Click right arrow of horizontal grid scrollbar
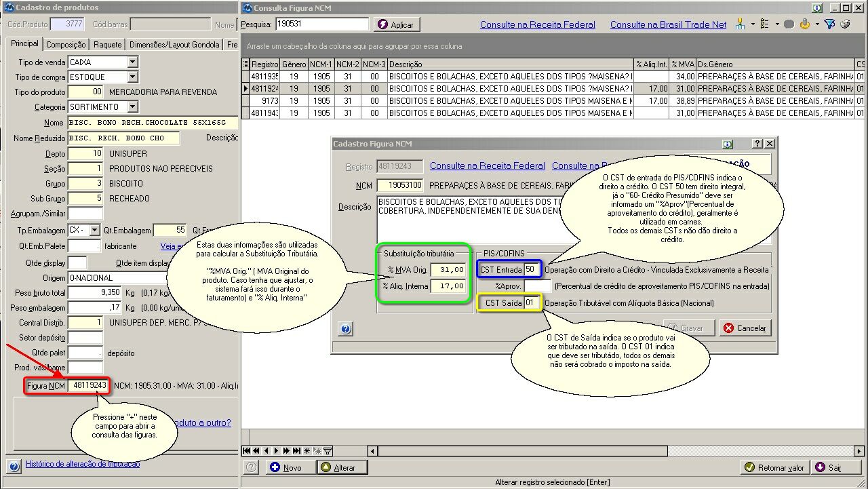 [859, 451]
